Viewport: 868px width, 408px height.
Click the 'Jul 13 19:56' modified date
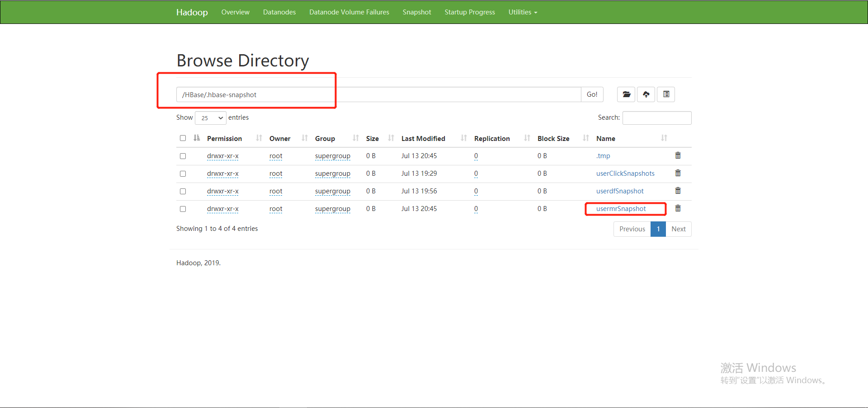[x=419, y=191]
